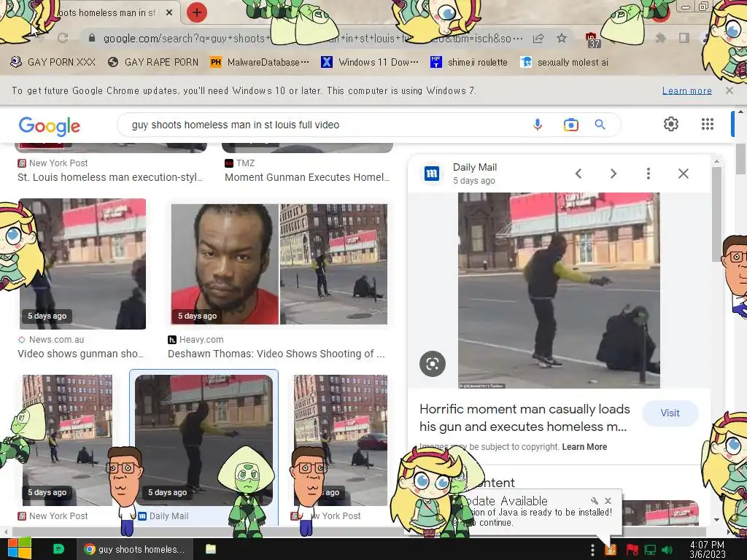
Task: Go to the Google homepage via the logo
Action: coord(50,125)
